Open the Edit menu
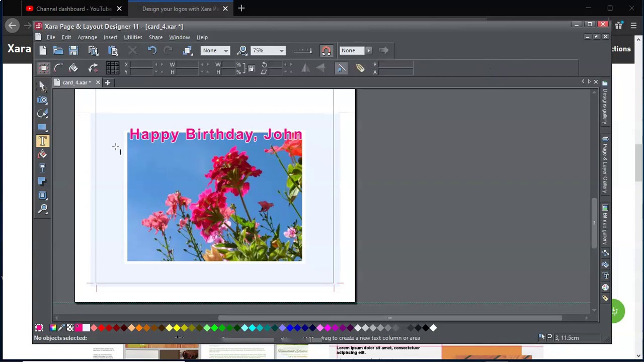This screenshot has width=644, height=362. point(66,37)
